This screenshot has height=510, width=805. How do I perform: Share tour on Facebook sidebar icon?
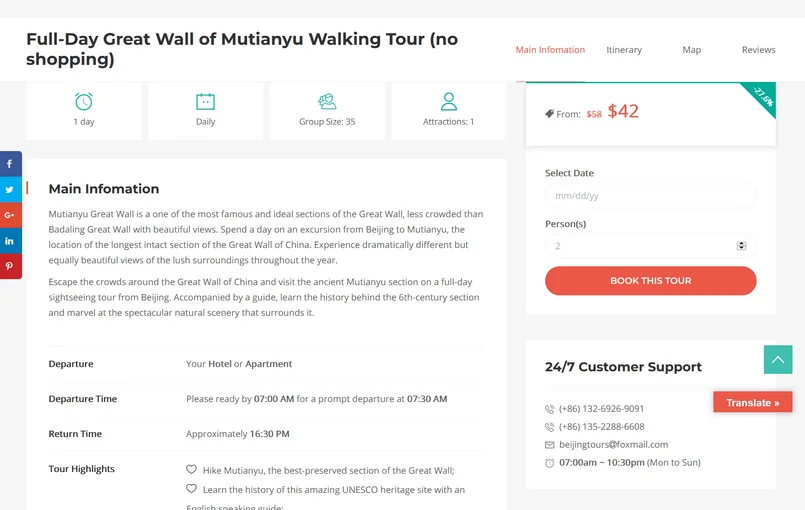(x=10, y=164)
